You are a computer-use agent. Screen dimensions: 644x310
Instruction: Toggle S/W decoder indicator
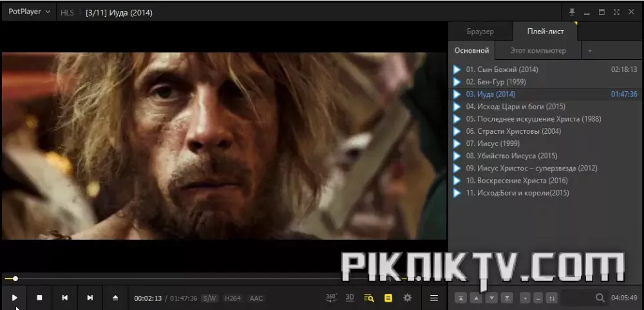click(209, 298)
